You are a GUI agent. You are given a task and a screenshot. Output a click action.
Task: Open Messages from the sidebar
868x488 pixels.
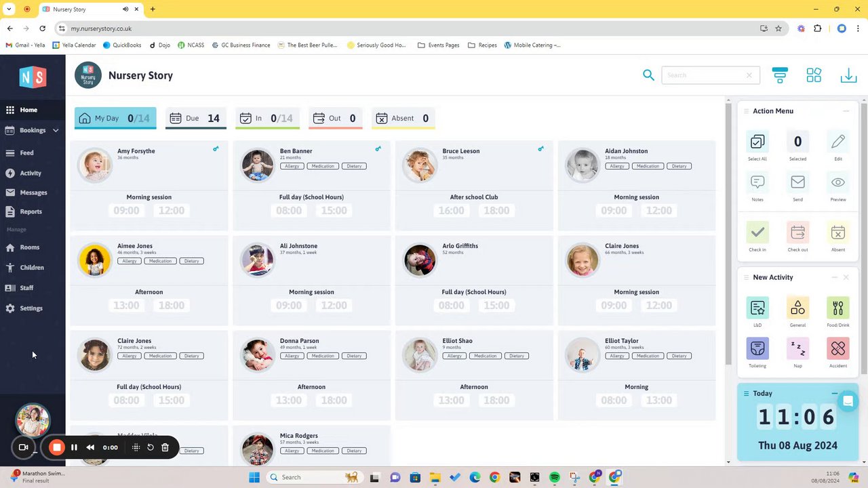[33, 192]
